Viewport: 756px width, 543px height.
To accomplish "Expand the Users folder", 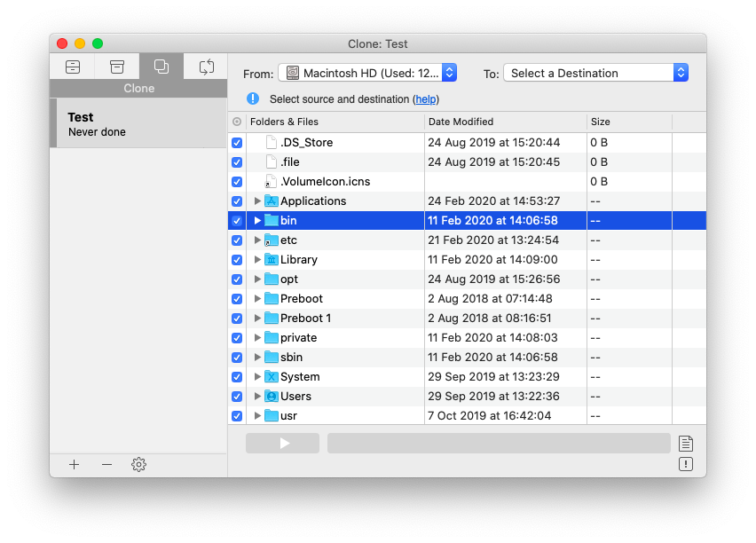I will click(x=257, y=397).
